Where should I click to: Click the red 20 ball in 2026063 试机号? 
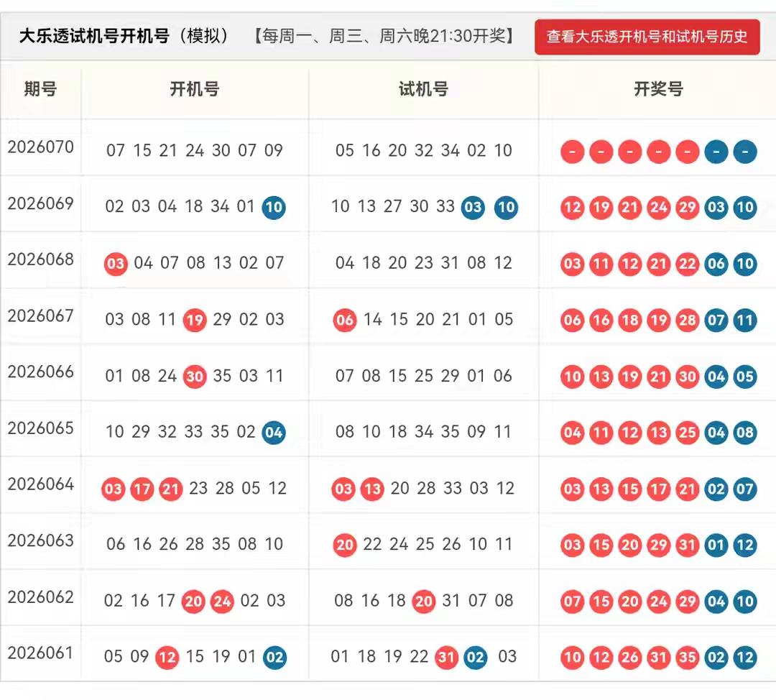(x=345, y=545)
